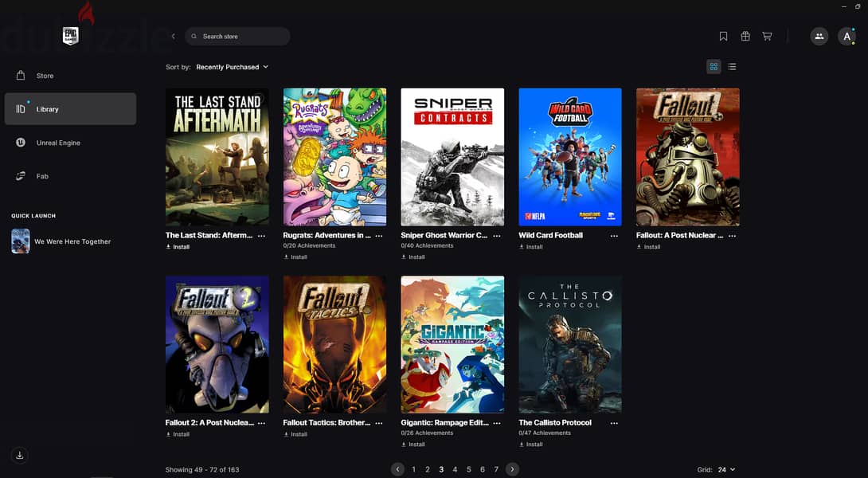Image resolution: width=868 pixels, height=478 pixels.
Task: Switch to list view layout
Action: click(732, 66)
